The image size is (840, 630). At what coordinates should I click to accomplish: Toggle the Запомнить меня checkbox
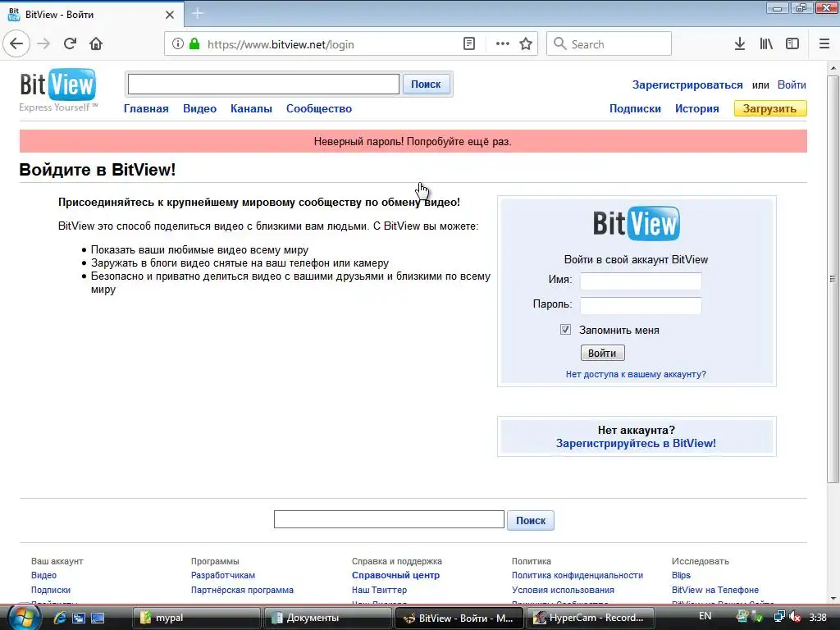click(565, 330)
